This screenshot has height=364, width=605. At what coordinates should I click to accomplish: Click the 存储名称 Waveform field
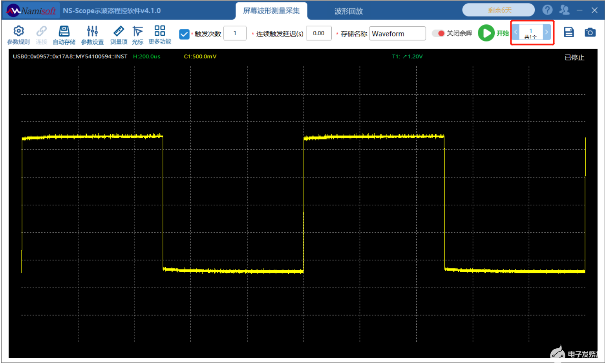click(397, 33)
